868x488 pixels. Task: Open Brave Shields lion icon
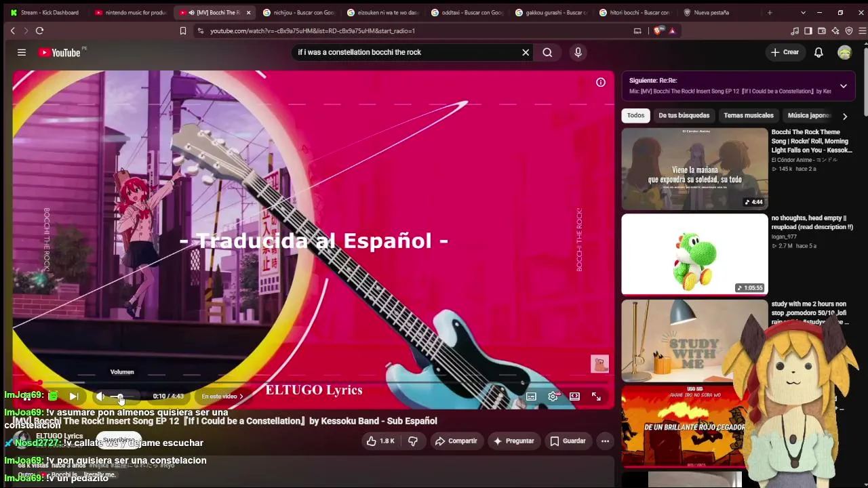658,30
